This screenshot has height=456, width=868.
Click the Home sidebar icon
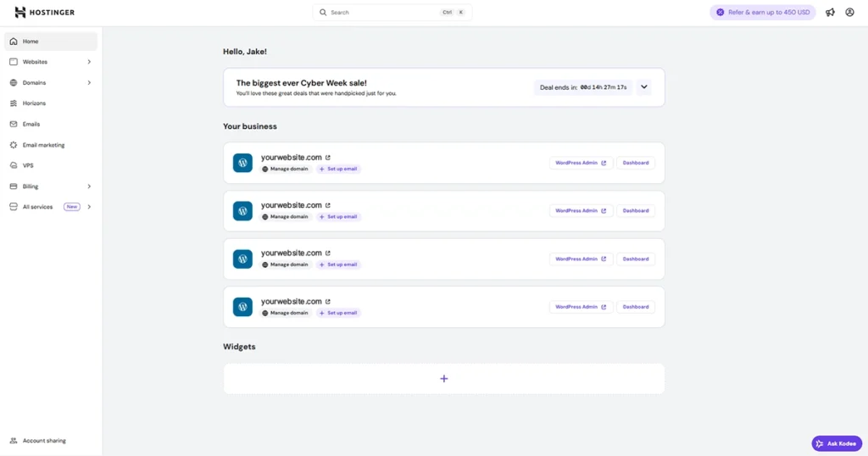pos(14,42)
